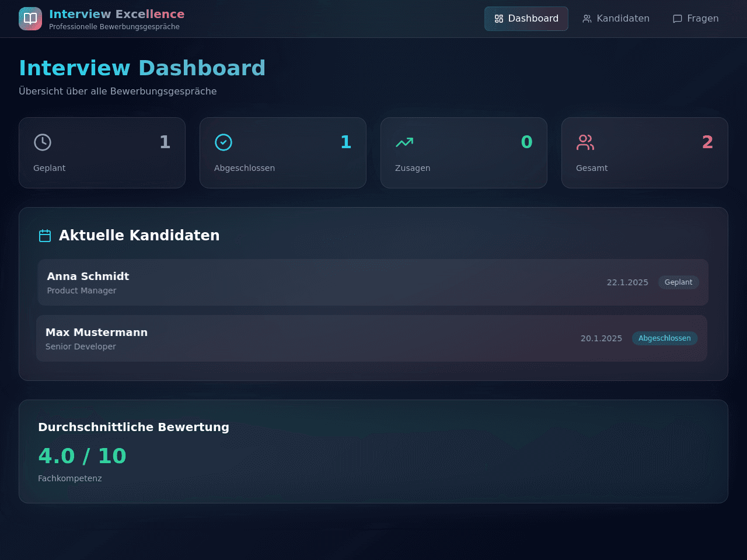Click the Product Manager role text
Screen dimensions: 747x560
[82, 290]
